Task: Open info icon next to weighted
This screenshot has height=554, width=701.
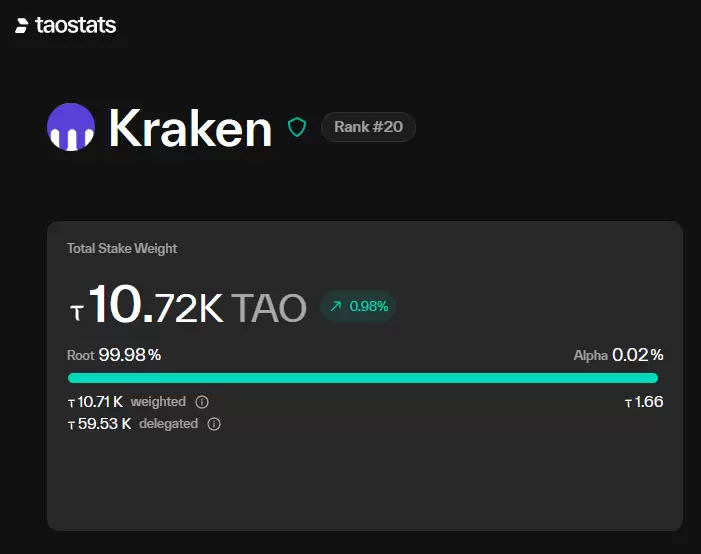Action: pyautogui.click(x=202, y=402)
